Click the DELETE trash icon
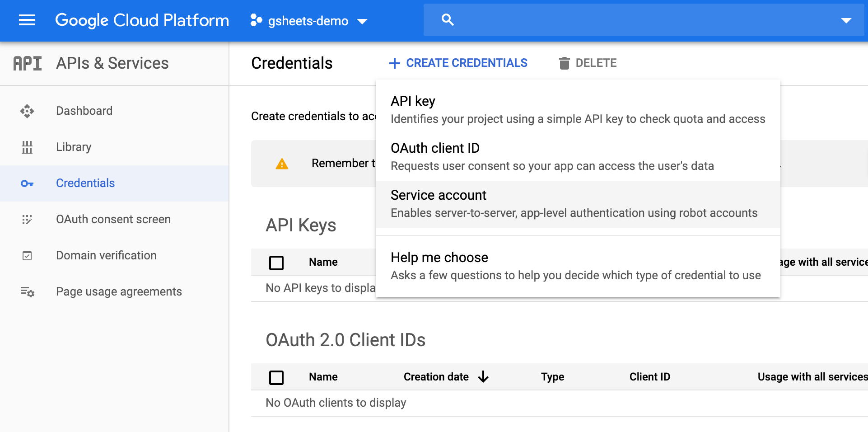Viewport: 868px width, 432px height. [564, 63]
